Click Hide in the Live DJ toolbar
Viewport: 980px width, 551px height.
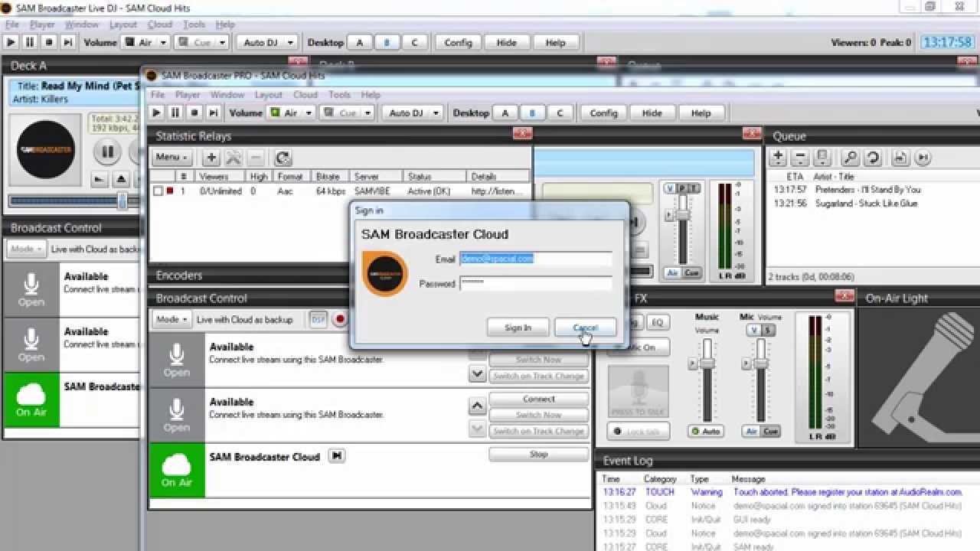(506, 42)
